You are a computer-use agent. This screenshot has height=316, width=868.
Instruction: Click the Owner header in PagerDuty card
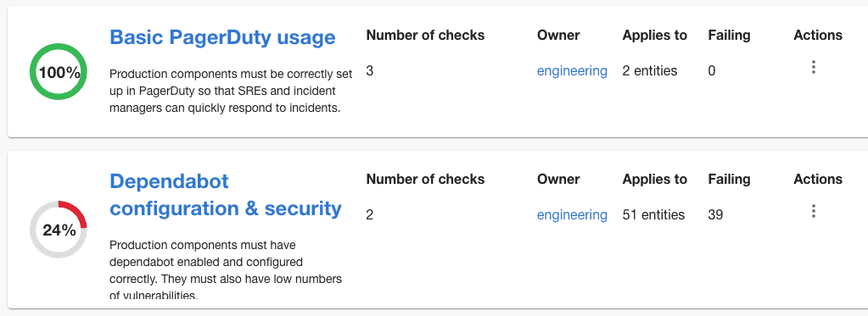click(558, 36)
